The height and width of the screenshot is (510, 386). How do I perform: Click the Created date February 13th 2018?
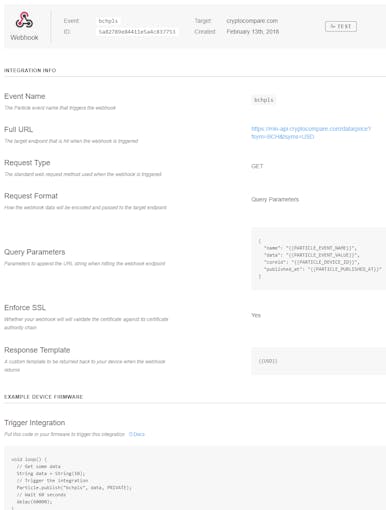[x=253, y=32]
